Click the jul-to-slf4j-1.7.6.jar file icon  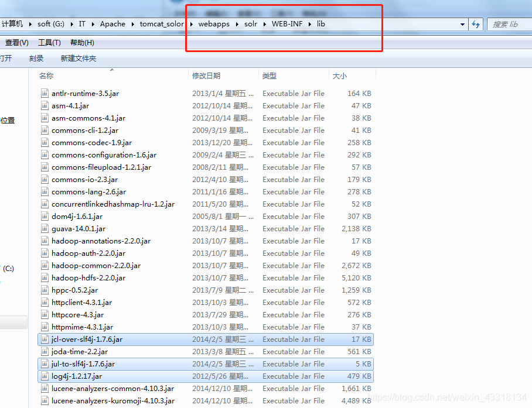[x=45, y=364]
